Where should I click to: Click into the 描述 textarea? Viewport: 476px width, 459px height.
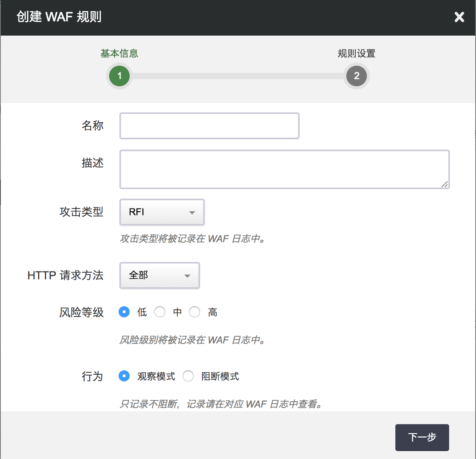click(284, 169)
